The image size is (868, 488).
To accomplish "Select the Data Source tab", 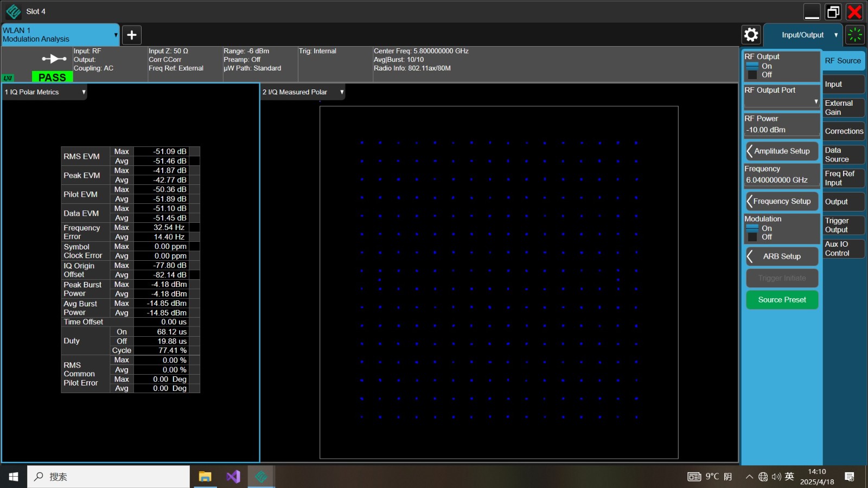I will coord(844,155).
